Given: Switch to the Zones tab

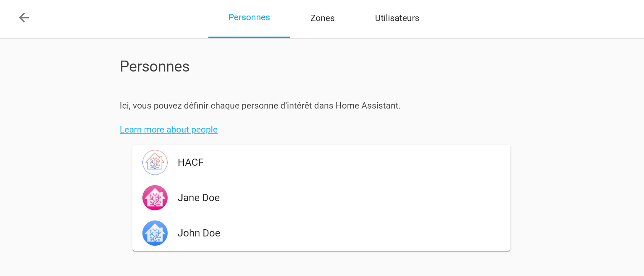Looking at the screenshot, I should pos(323,18).
